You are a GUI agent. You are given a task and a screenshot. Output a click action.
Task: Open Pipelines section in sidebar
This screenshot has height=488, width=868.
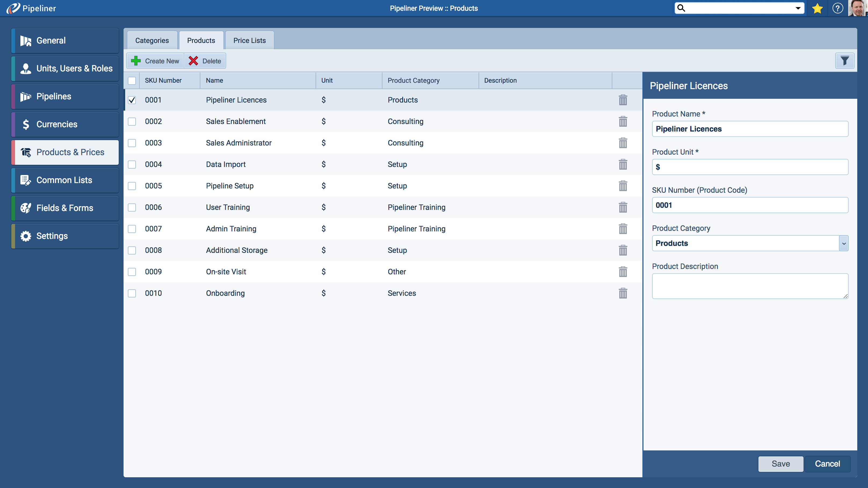(65, 96)
